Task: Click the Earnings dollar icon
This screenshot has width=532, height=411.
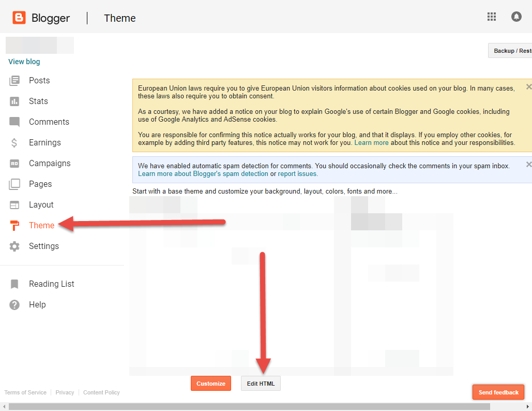Action: pyautogui.click(x=14, y=143)
